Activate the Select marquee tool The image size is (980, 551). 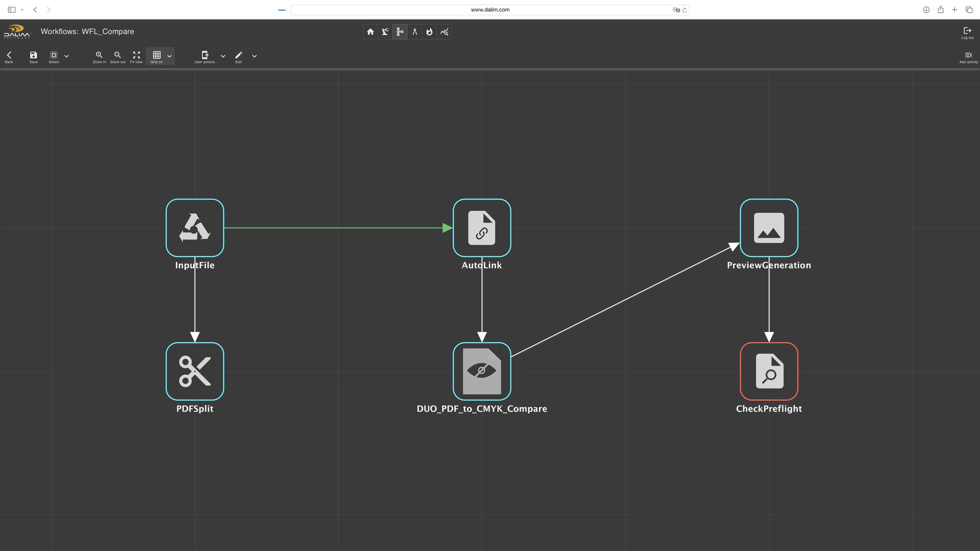[54, 56]
